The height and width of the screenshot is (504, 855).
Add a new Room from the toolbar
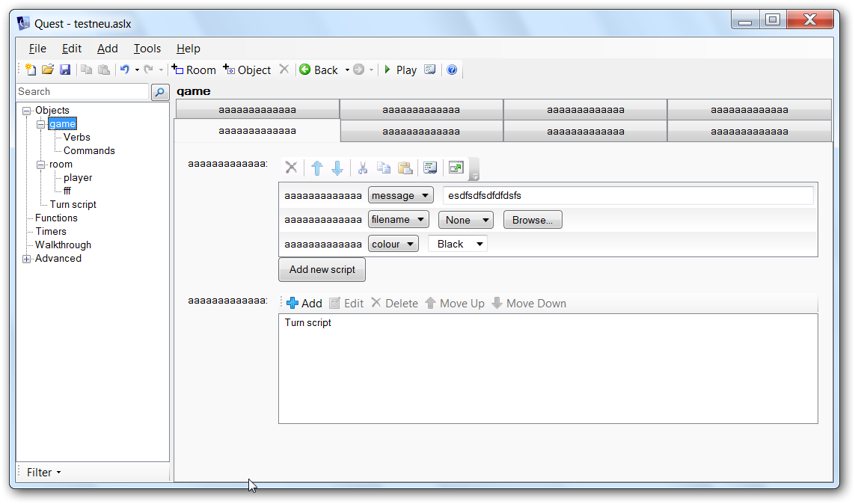[x=194, y=70]
